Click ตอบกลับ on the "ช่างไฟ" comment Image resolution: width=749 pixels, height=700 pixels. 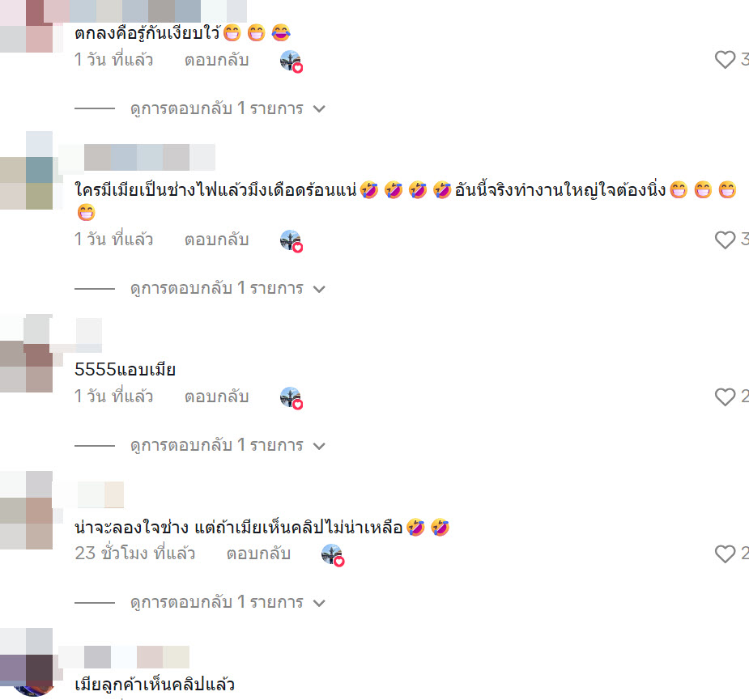[x=216, y=240]
